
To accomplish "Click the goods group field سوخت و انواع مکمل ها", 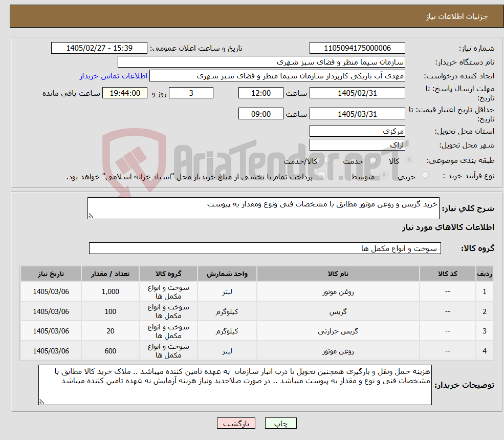I will (265, 248).
